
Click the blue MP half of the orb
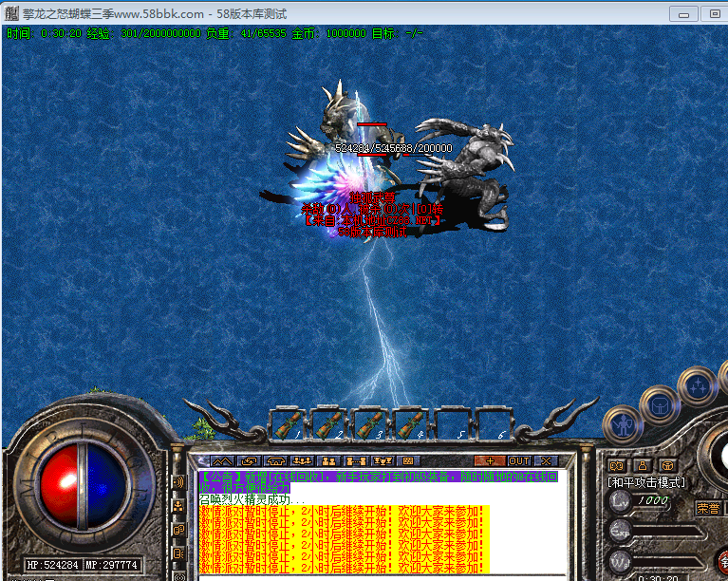(106, 485)
